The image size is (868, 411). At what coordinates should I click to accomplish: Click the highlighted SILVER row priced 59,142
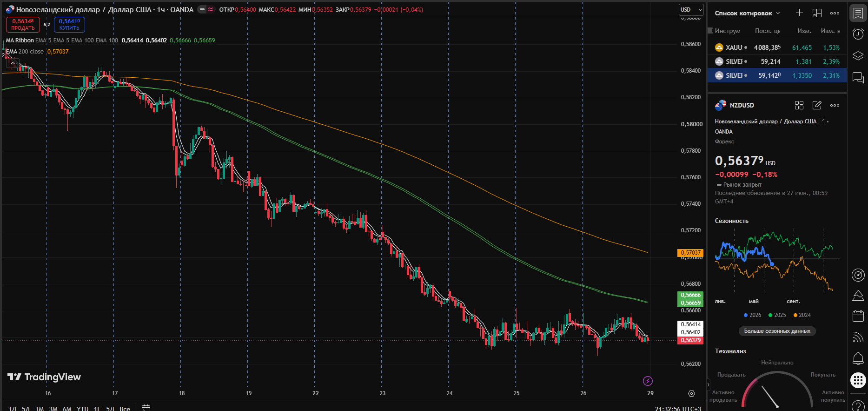[x=777, y=75]
